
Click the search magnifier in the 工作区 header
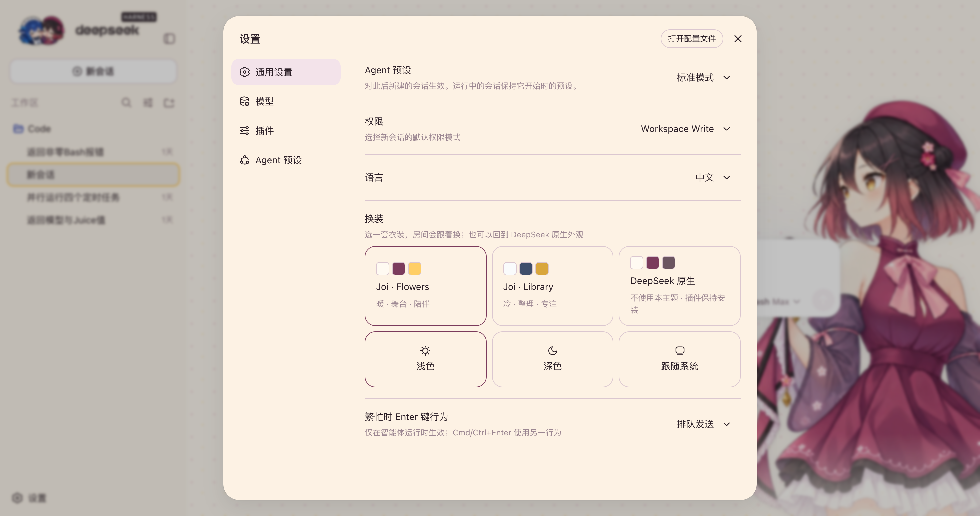[x=126, y=103]
